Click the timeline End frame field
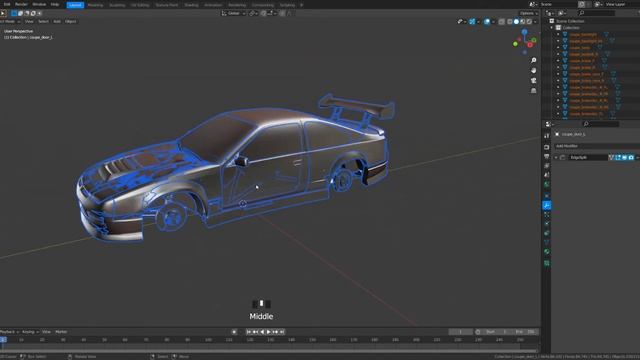The image size is (640, 360). (x=525, y=332)
